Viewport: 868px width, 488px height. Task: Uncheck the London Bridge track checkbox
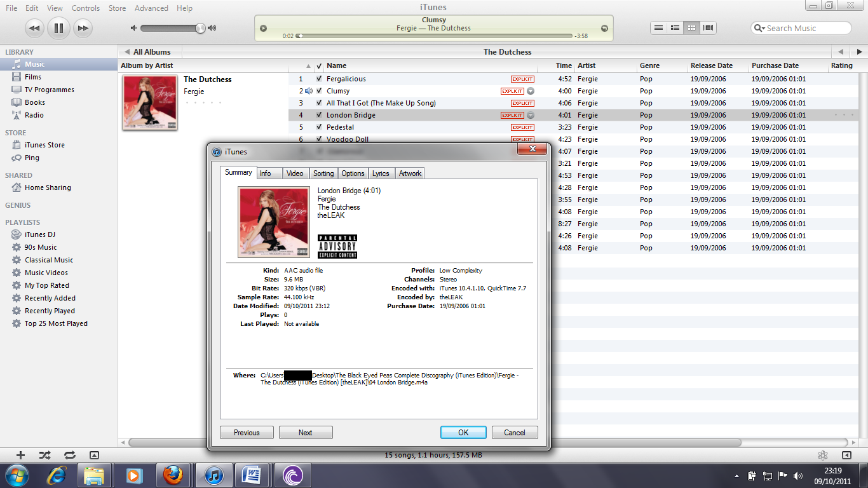coord(319,115)
